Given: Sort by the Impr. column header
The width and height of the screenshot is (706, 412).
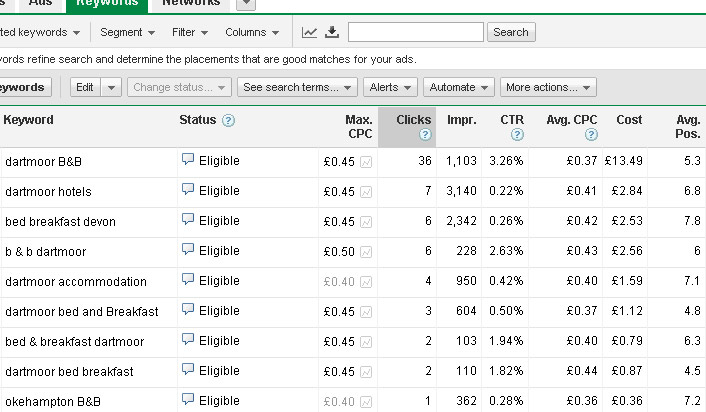Looking at the screenshot, I should point(462,120).
